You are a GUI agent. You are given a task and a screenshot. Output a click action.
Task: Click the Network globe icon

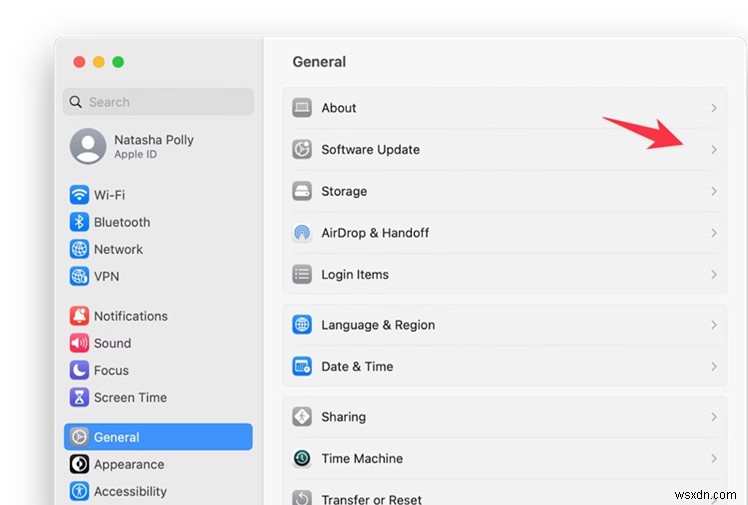(x=79, y=249)
